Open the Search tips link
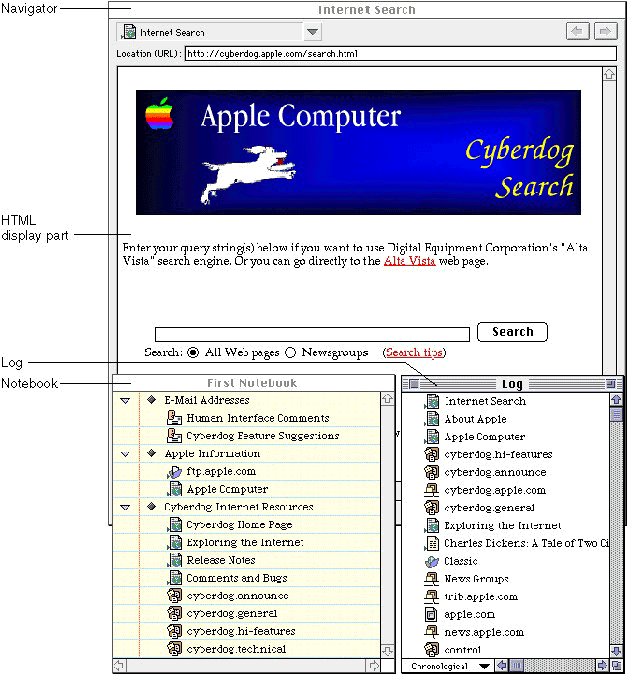 click(414, 352)
